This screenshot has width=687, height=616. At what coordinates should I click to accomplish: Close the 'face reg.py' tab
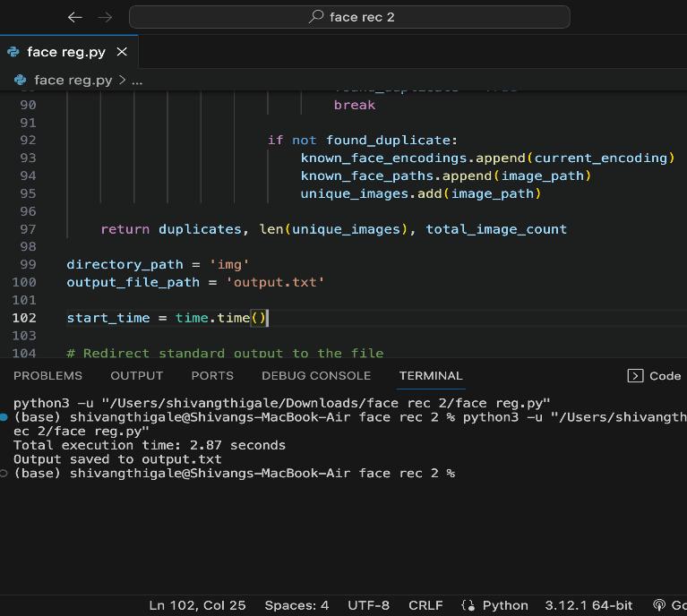click(122, 52)
